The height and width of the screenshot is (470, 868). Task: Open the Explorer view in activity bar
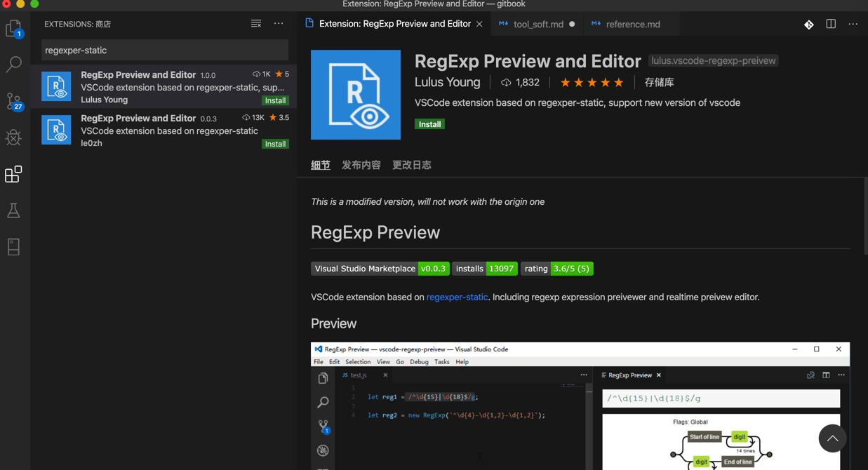[x=14, y=28]
